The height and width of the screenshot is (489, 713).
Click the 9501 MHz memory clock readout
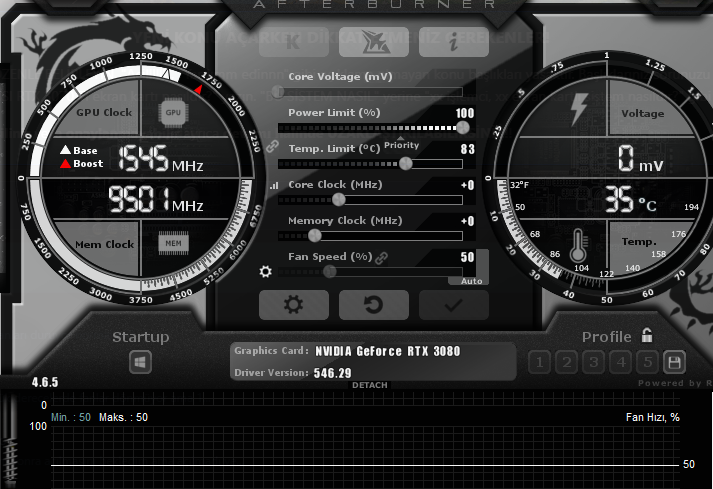click(156, 200)
